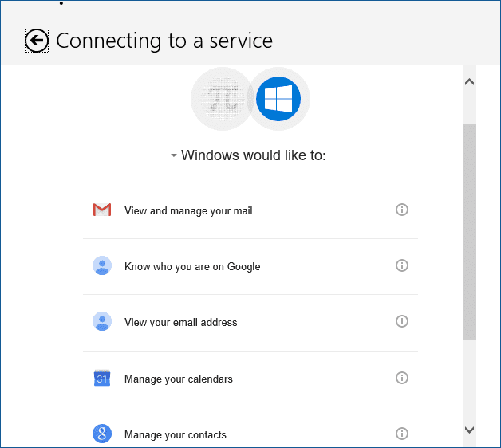Select 'View and manage your mail' text
Image resolution: width=501 pixels, height=448 pixels.
click(188, 210)
